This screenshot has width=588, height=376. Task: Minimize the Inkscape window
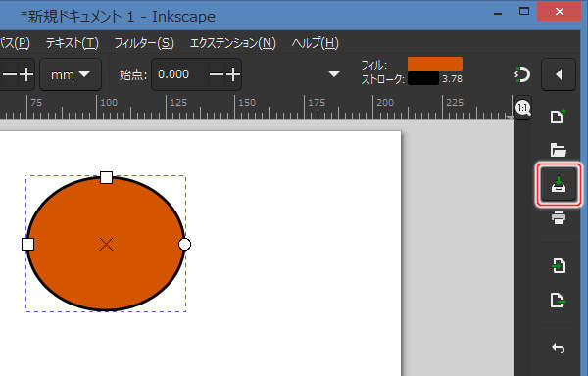[x=498, y=14]
